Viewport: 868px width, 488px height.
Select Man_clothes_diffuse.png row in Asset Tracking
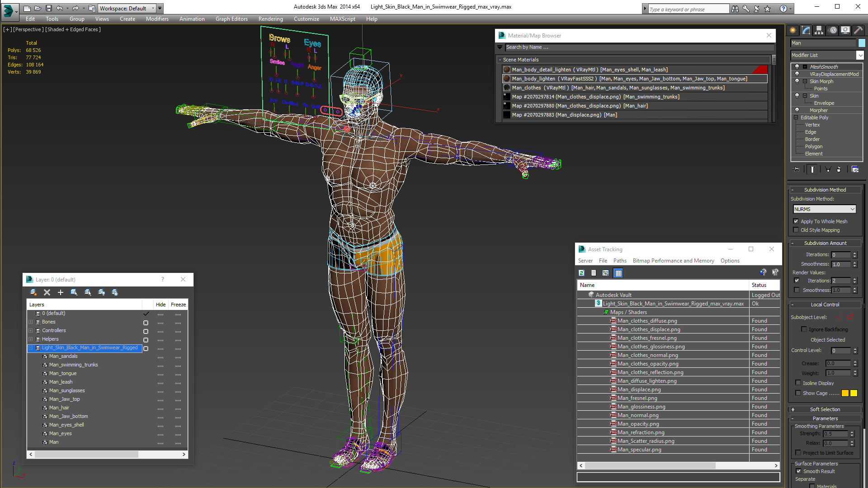click(x=679, y=321)
